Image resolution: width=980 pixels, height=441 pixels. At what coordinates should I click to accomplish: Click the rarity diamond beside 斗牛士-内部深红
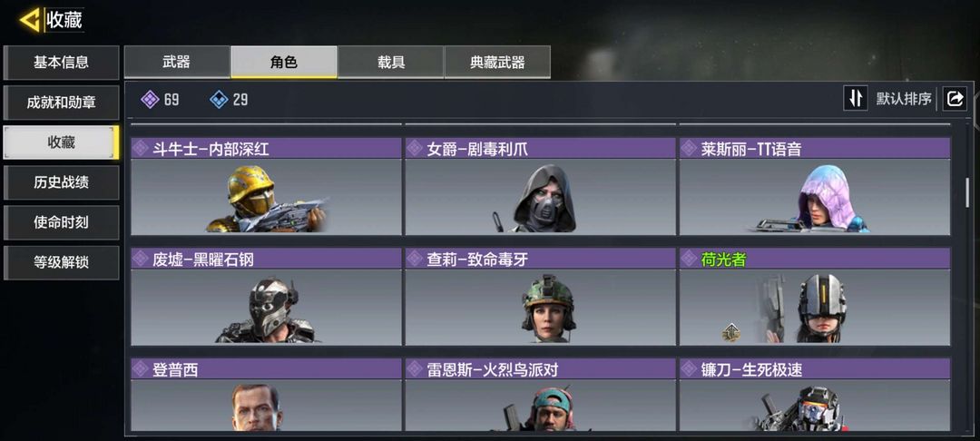141,149
